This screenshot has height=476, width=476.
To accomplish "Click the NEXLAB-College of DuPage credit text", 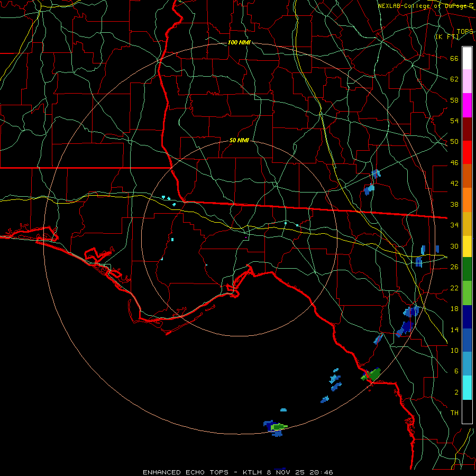I will [x=426, y=6].
